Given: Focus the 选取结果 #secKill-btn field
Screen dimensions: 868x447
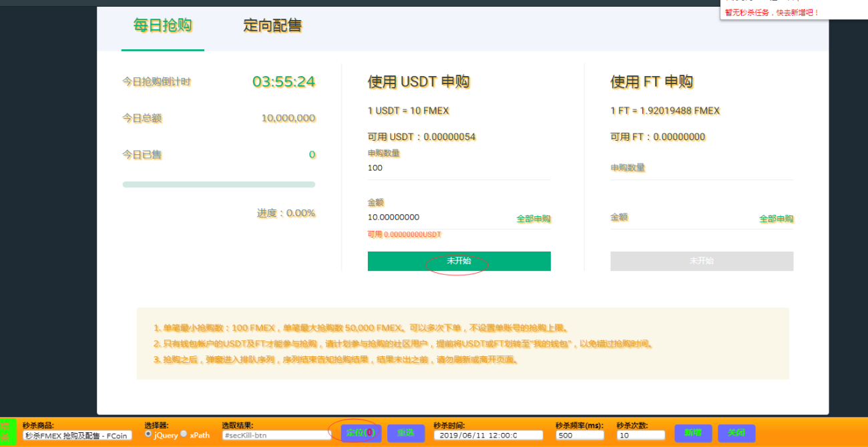Looking at the screenshot, I should 276,435.
